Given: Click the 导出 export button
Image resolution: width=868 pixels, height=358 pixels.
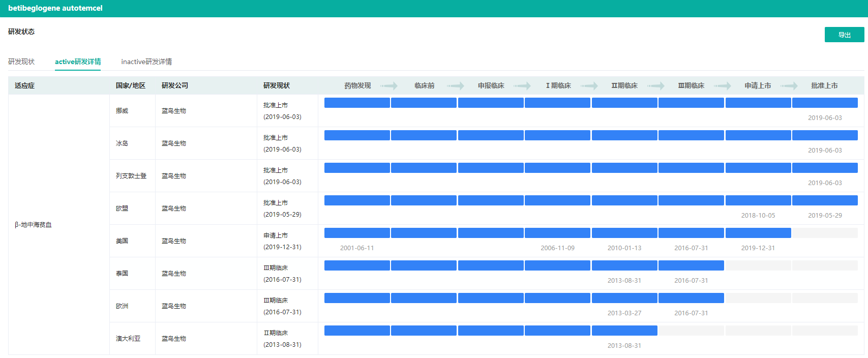Looking at the screenshot, I should point(844,35).
